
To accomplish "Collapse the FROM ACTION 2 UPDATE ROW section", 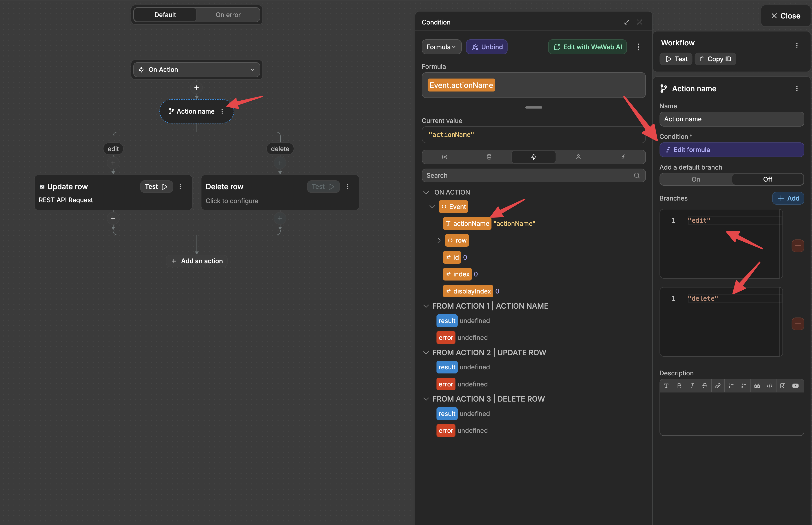I will click(426, 353).
